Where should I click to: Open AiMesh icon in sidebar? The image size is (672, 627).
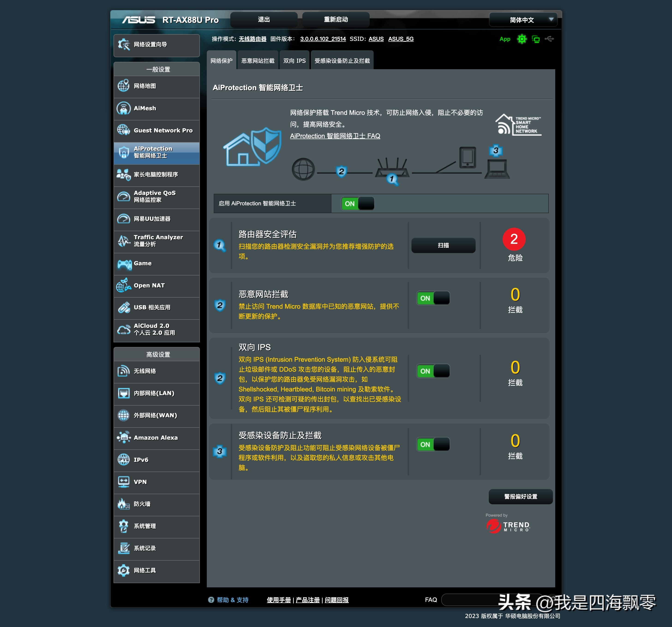coord(123,108)
